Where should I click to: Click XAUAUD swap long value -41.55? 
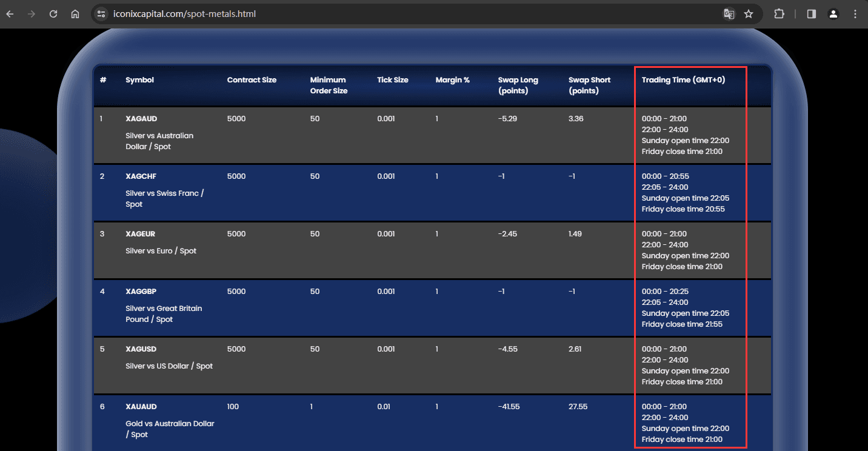tap(509, 407)
